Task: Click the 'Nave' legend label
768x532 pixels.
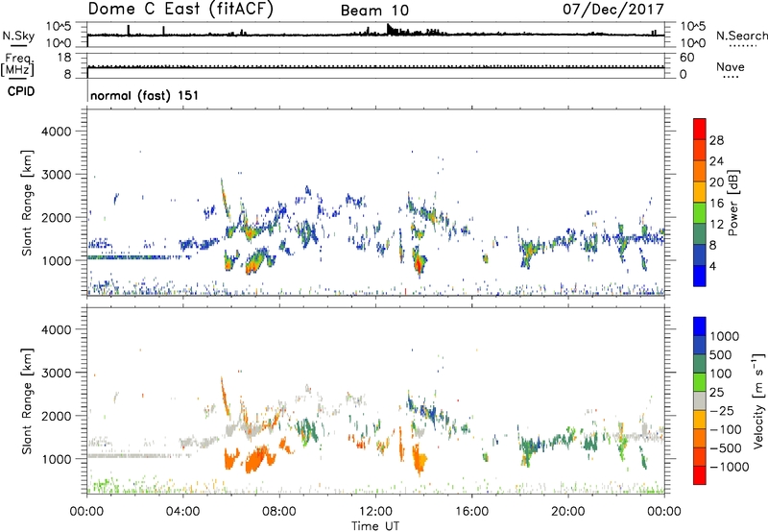Action: (731, 67)
